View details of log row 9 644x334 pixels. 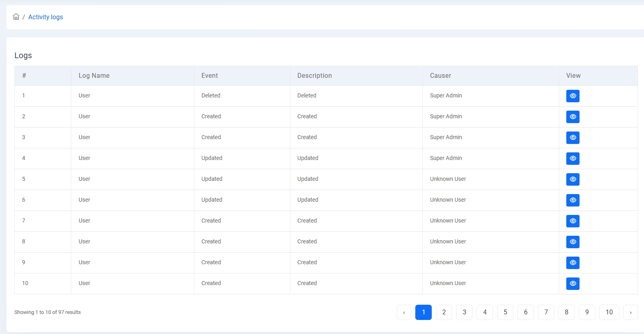[573, 263]
